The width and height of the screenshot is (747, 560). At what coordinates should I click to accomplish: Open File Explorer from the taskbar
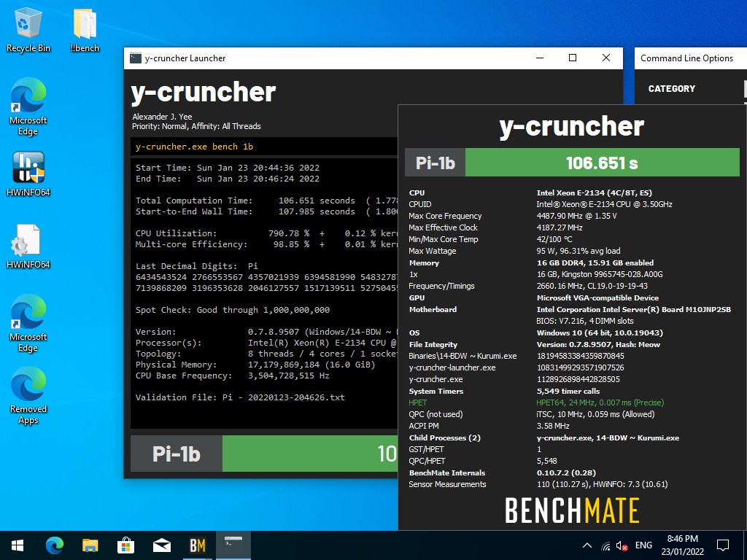90,545
